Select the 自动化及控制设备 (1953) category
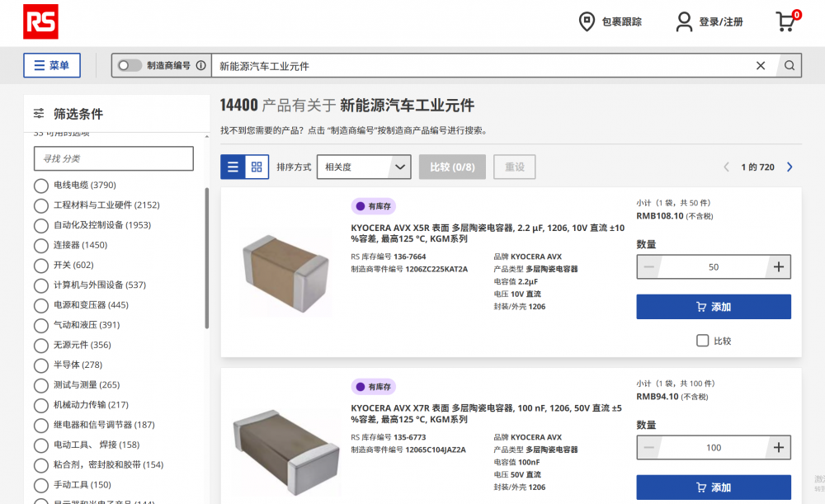Screen dimensions: 825x504 click(41, 226)
